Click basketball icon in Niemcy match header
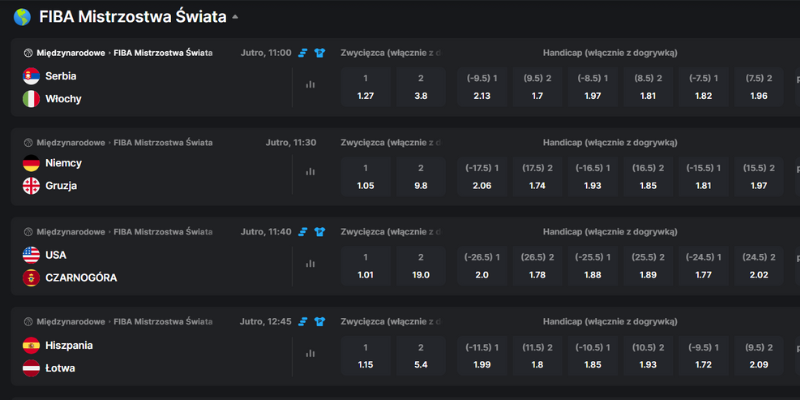 pyautogui.click(x=27, y=142)
